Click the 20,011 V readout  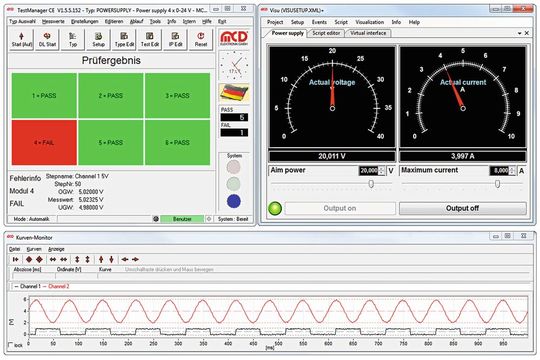tap(332, 156)
